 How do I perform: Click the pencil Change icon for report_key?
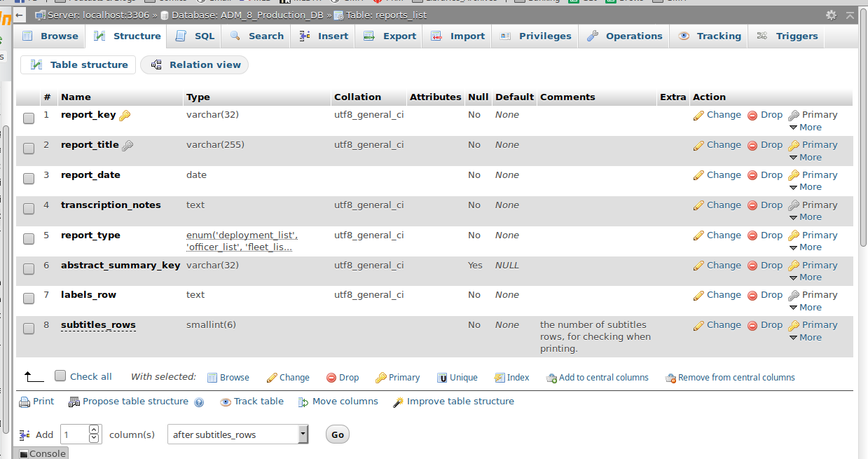pyautogui.click(x=698, y=116)
